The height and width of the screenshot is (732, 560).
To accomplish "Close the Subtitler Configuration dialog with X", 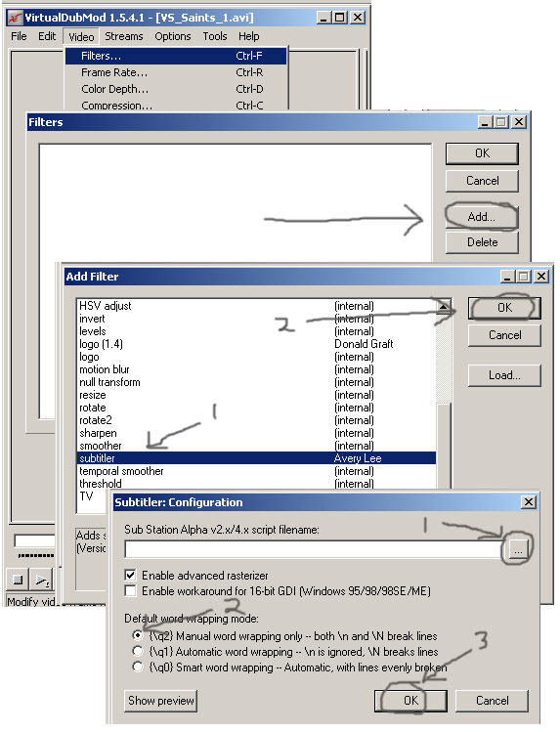I will click(529, 502).
